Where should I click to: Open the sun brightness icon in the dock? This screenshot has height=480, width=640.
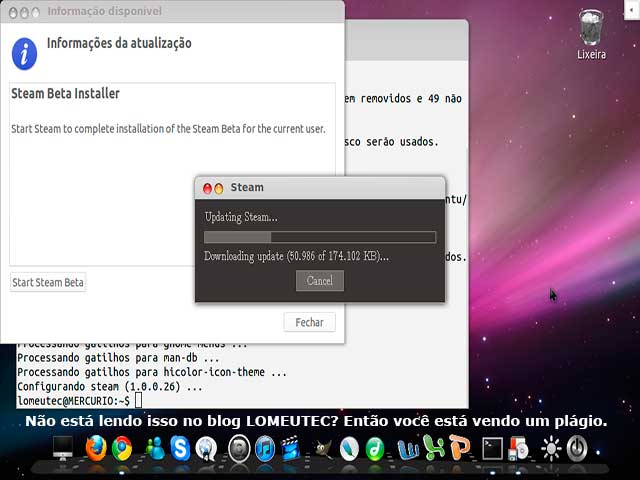pyautogui.click(x=551, y=449)
